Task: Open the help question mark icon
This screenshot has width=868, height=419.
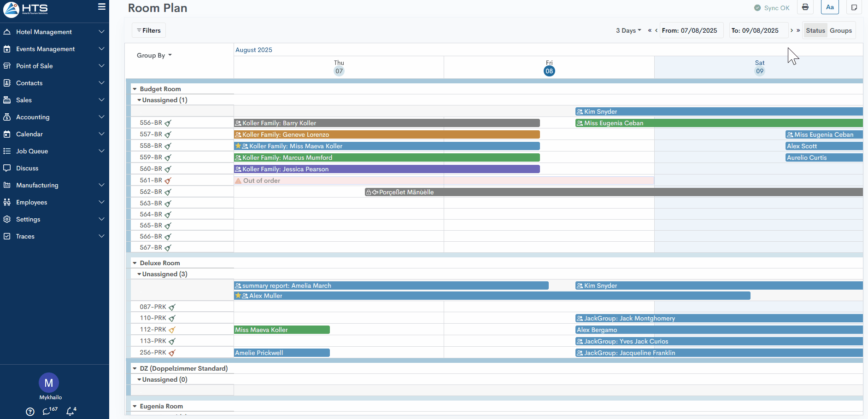Action: pos(30,412)
